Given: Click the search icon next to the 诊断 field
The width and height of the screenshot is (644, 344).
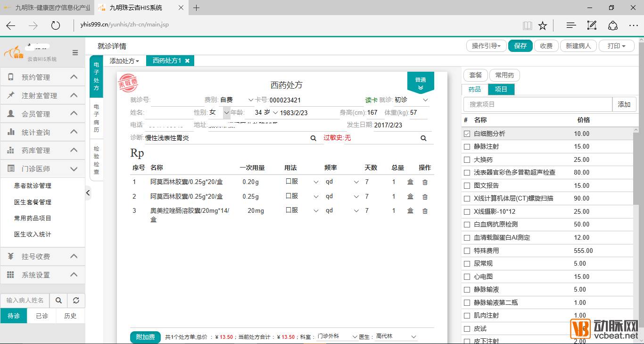Looking at the screenshot, I should pyautogui.click(x=313, y=138).
